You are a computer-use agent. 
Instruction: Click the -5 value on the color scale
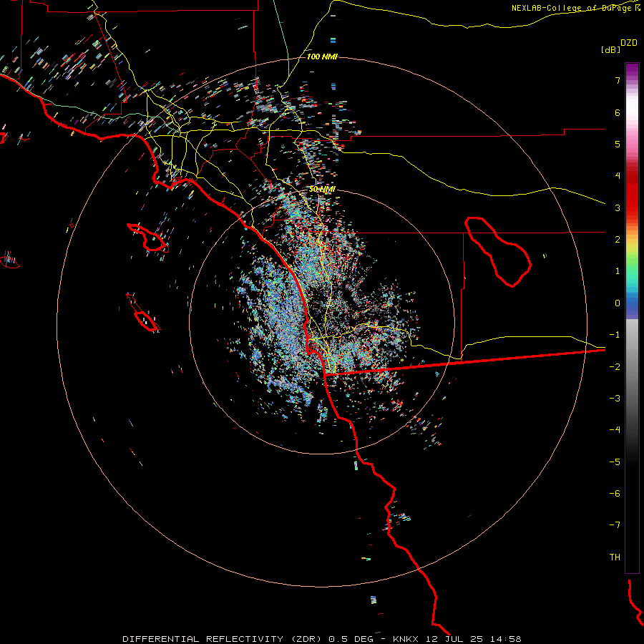(615, 462)
